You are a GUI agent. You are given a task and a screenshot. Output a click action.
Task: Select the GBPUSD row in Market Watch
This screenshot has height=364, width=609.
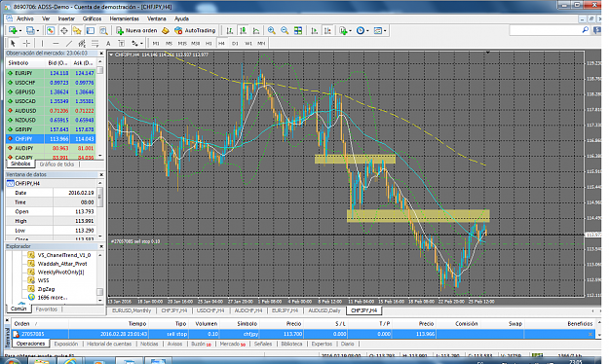click(51, 91)
